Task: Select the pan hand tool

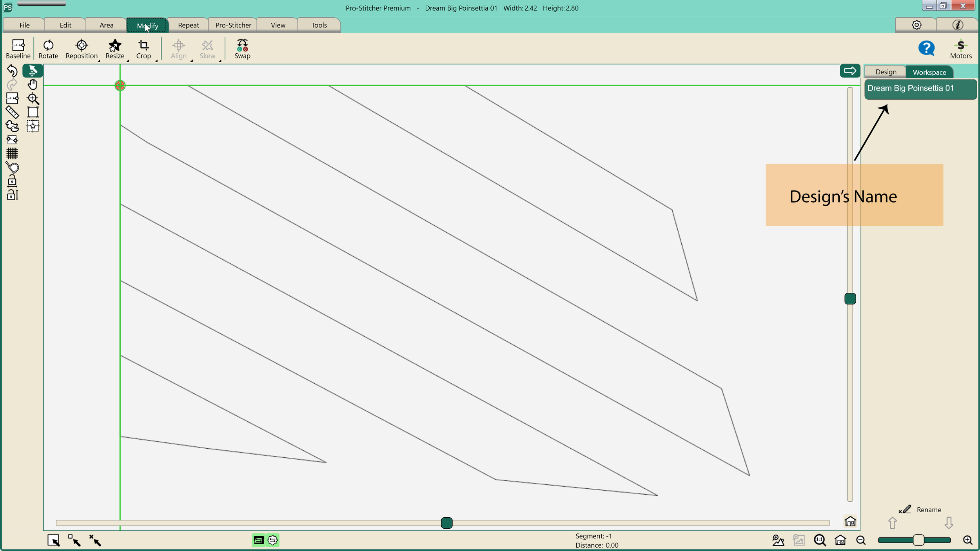Action: point(33,85)
